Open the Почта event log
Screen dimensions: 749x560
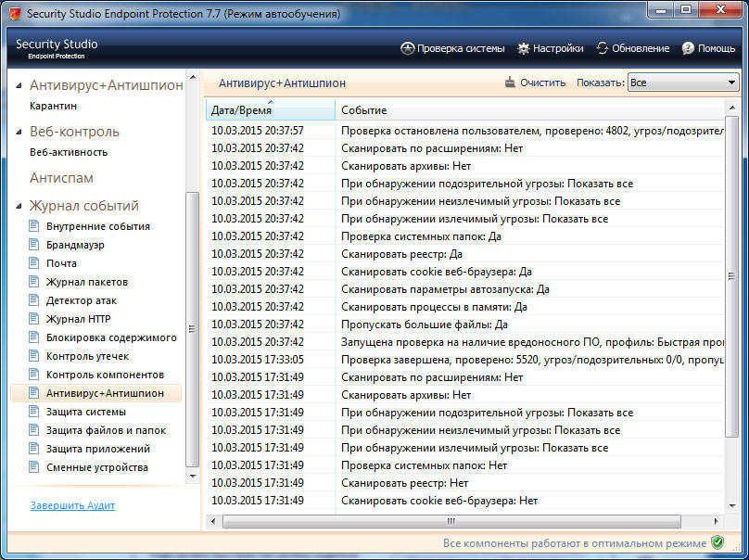[60, 263]
